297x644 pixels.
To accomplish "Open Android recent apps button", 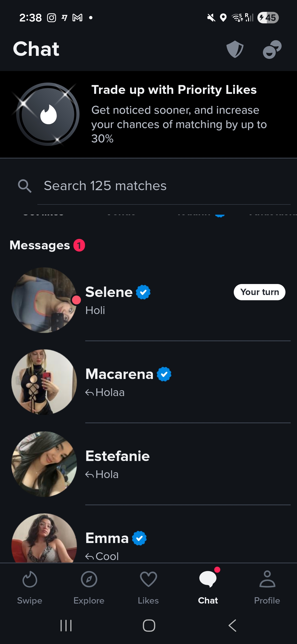I will click(x=66, y=626).
